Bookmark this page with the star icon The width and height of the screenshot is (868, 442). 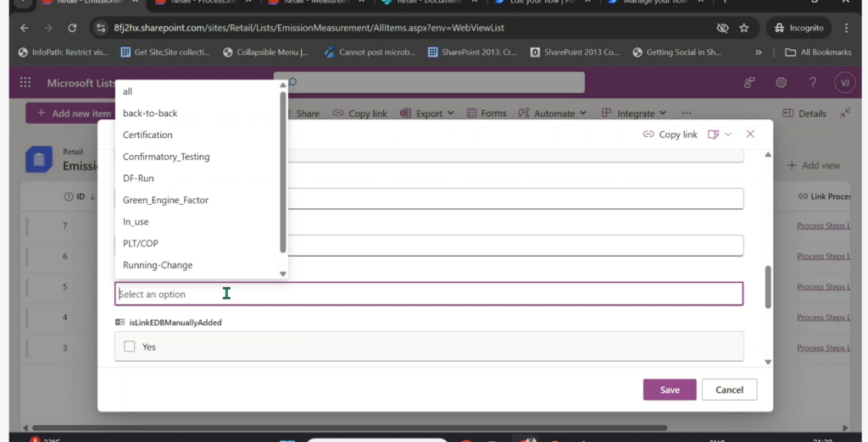[x=744, y=28]
